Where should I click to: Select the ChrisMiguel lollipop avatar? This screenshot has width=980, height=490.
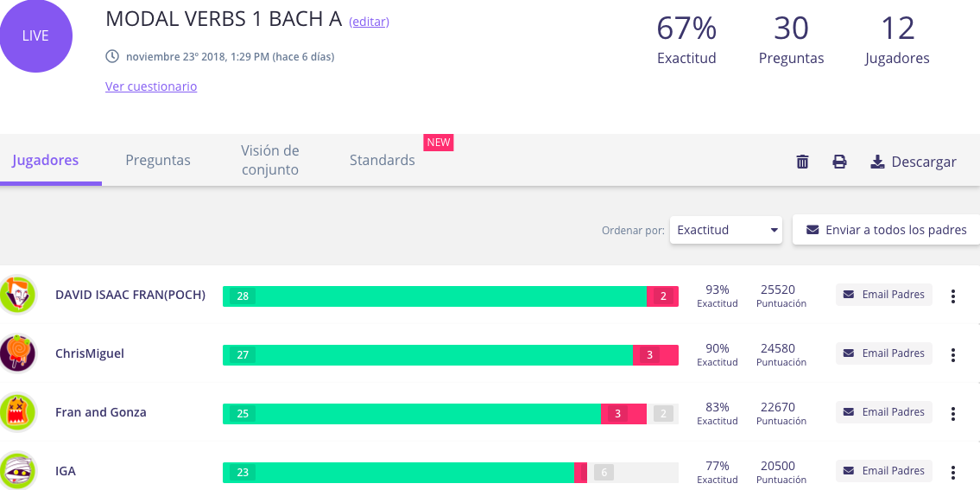coord(17,353)
